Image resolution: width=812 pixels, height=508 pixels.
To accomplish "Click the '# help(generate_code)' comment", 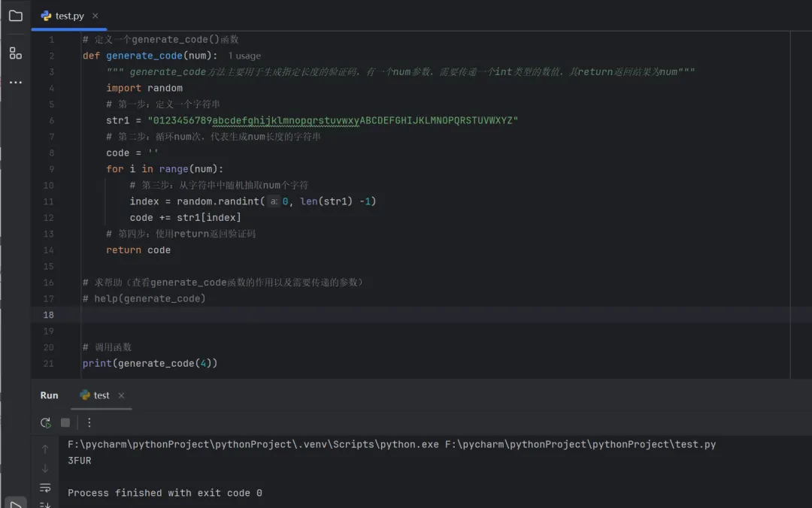I will pos(144,299).
